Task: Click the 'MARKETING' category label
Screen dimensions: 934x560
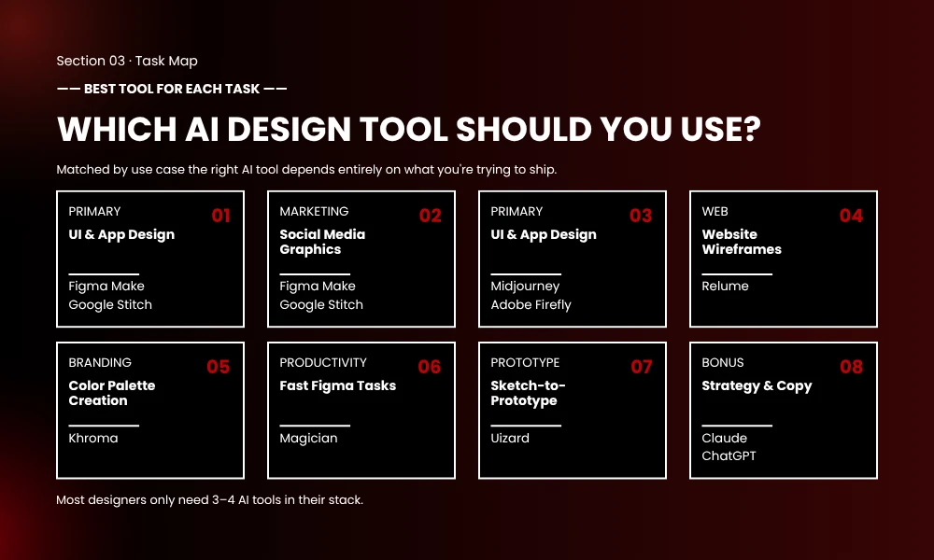Action: tap(314, 211)
